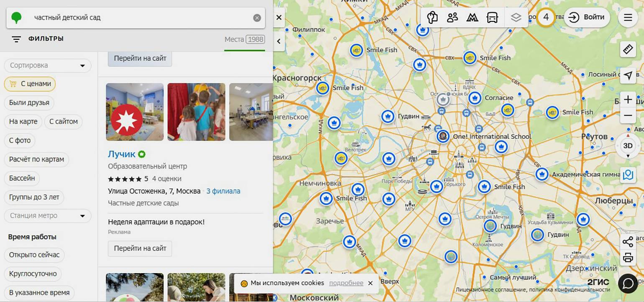Zoom in the map with plus
The image size is (644, 302).
628,100
